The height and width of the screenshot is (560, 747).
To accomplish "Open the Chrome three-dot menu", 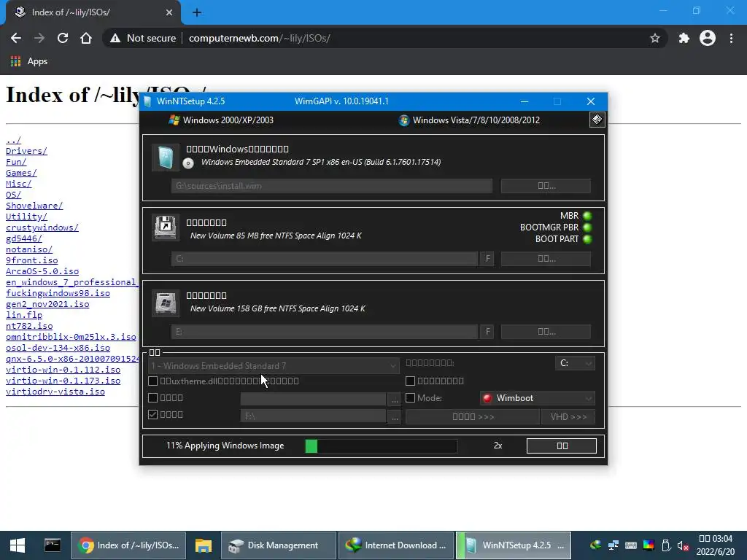I will 731,38.
